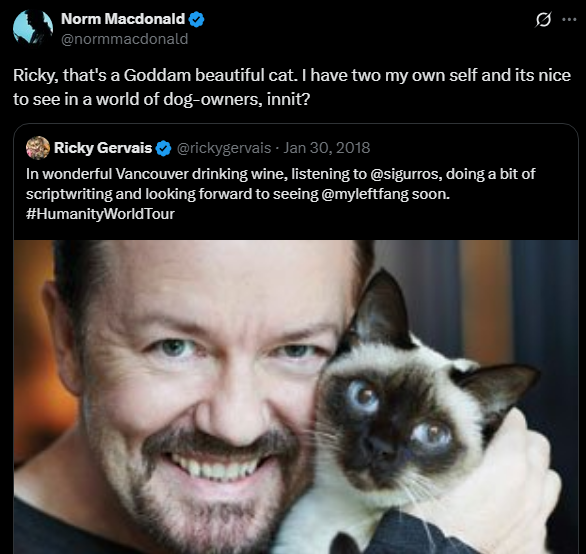Open the Norm Macdonald display name
This screenshot has height=554, width=586.
point(123,19)
